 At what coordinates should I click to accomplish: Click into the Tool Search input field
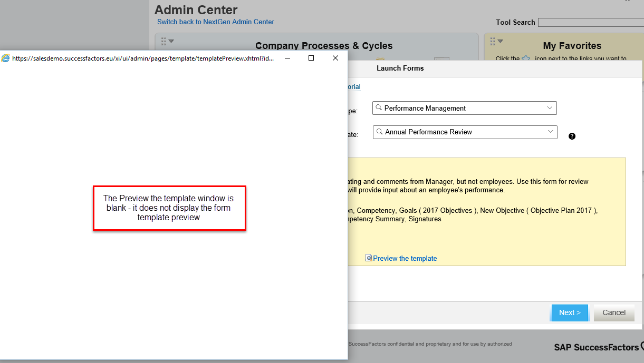point(591,22)
